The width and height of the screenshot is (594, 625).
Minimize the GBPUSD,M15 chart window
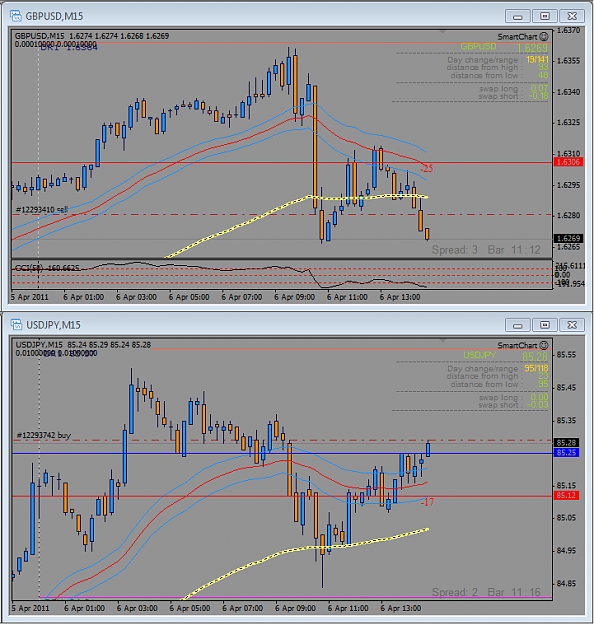517,16
